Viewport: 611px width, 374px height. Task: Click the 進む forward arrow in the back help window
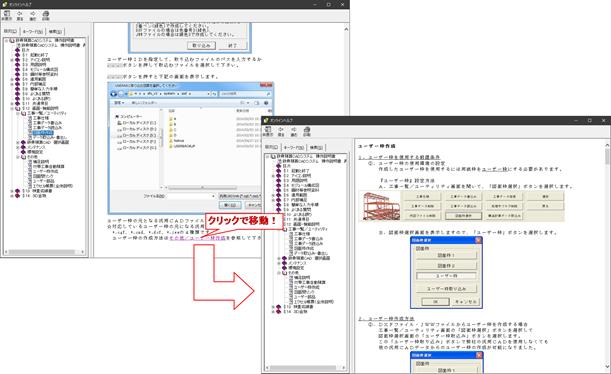(33, 16)
